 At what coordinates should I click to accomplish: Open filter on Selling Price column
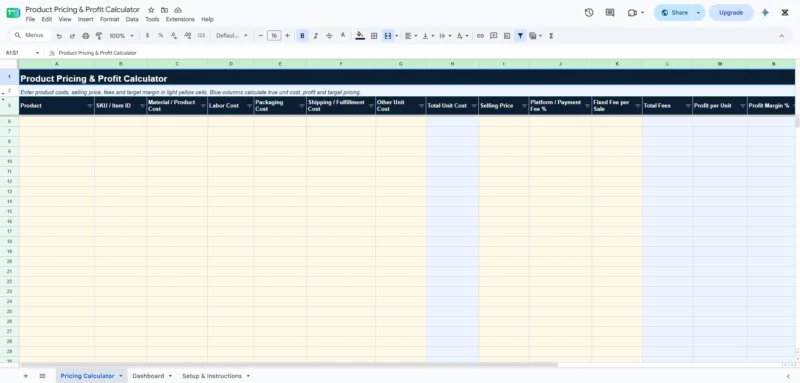pos(523,106)
